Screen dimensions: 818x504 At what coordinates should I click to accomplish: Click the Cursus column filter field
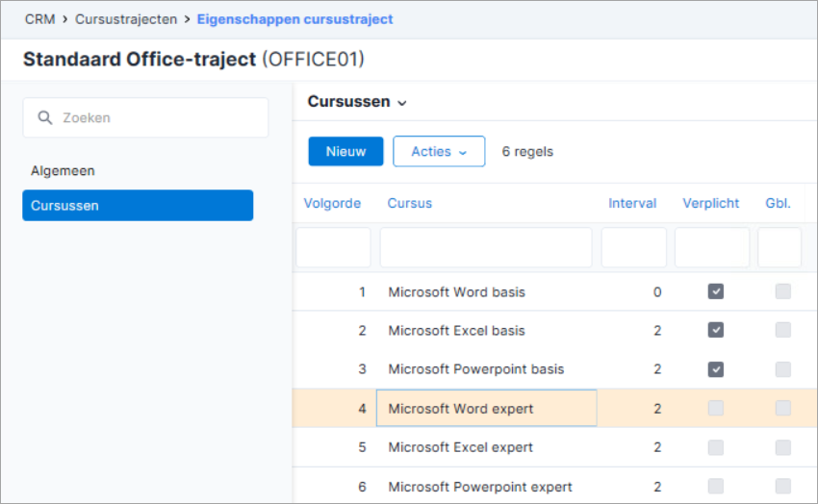[486, 247]
